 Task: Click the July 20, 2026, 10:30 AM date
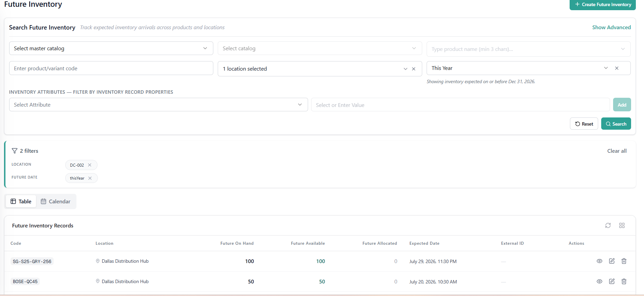[433, 282]
